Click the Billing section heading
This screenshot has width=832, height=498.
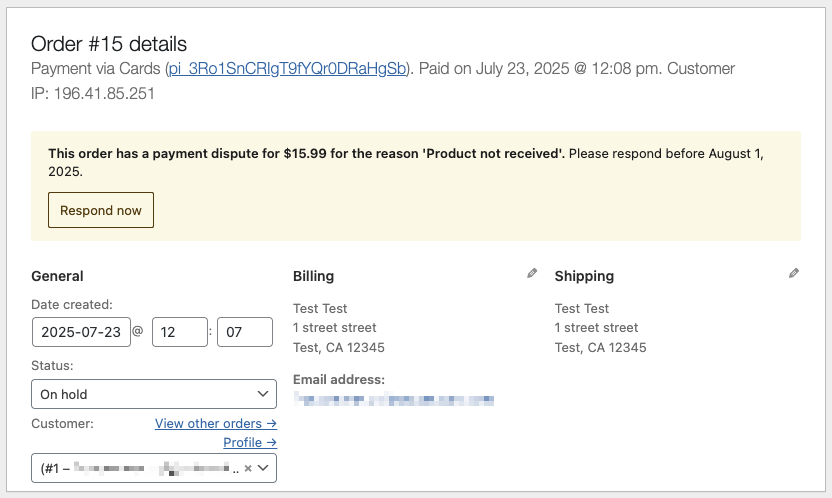tap(314, 276)
